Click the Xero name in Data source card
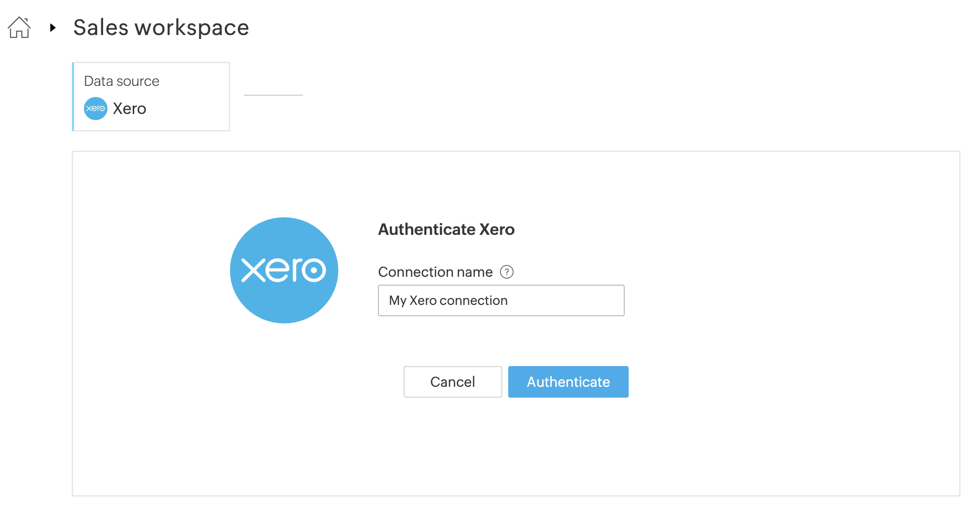The height and width of the screenshot is (521, 980). (x=129, y=109)
